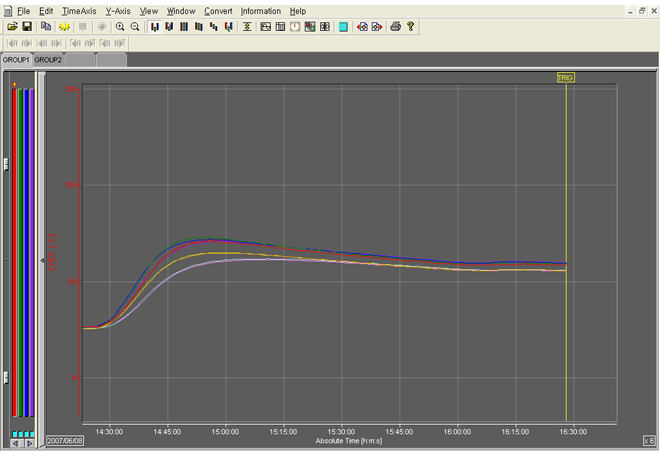This screenshot has height=456, width=660.
Task: Open the Convert menu
Action: tap(218, 11)
